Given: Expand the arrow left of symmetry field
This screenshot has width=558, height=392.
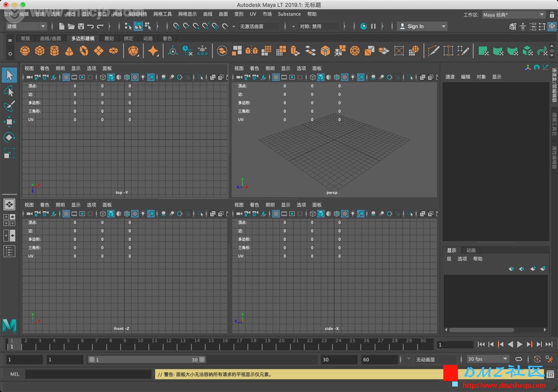Looking at the screenshot, I should tap(293, 26).
